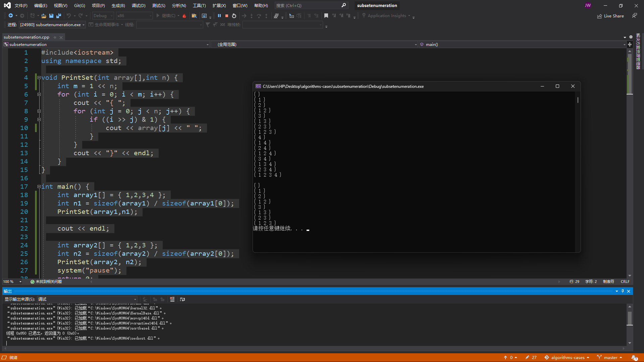Close the subsetenumeration.cpp tab

(61, 37)
